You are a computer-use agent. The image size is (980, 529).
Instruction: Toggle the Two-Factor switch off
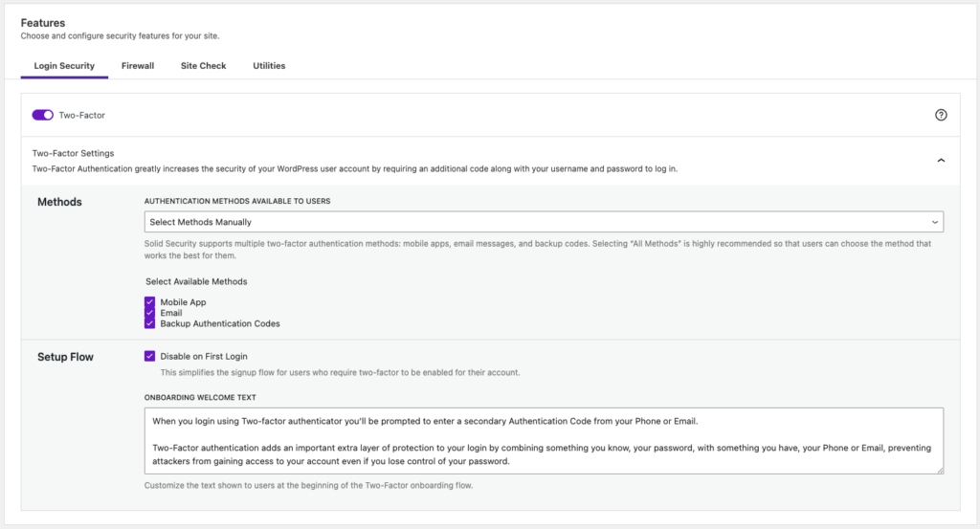tap(42, 115)
